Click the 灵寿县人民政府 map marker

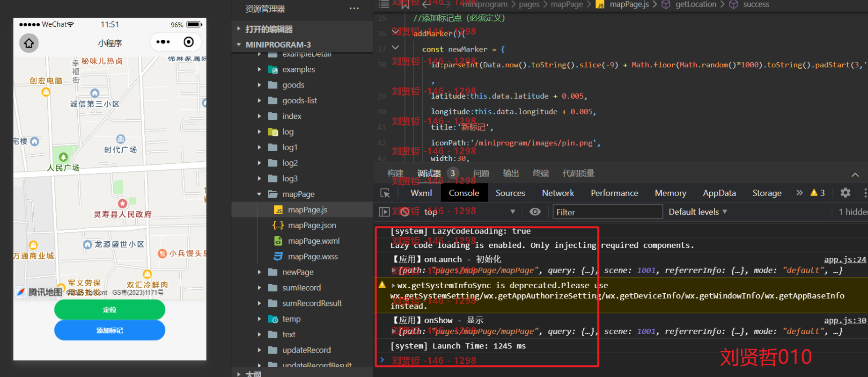[122, 203]
